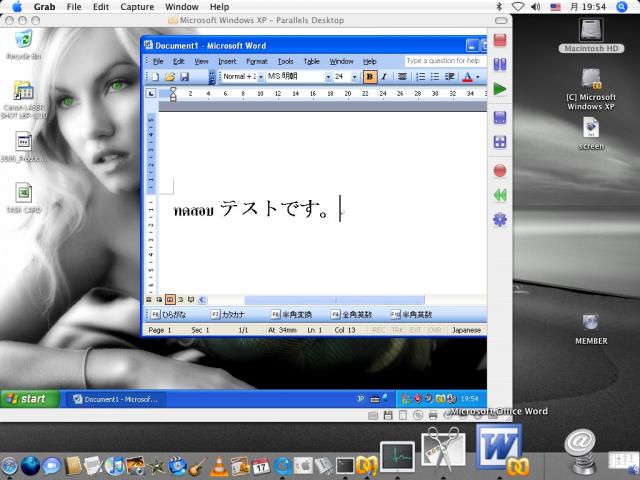Screen dimensions: 640x480
Task: Click the Save floppy icon in Word toolbar
Action: point(184,77)
